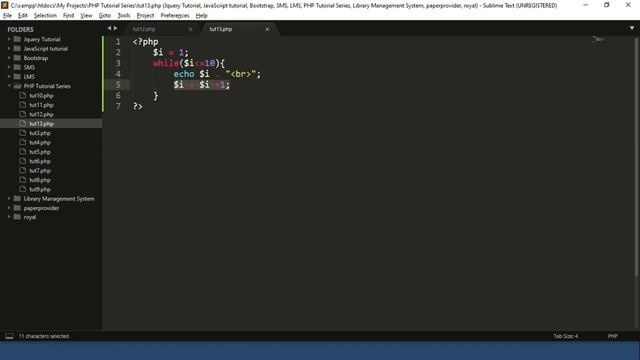The height and width of the screenshot is (360, 640).
Task: Open tut9.php in the sidebar
Action: click(x=40, y=189)
